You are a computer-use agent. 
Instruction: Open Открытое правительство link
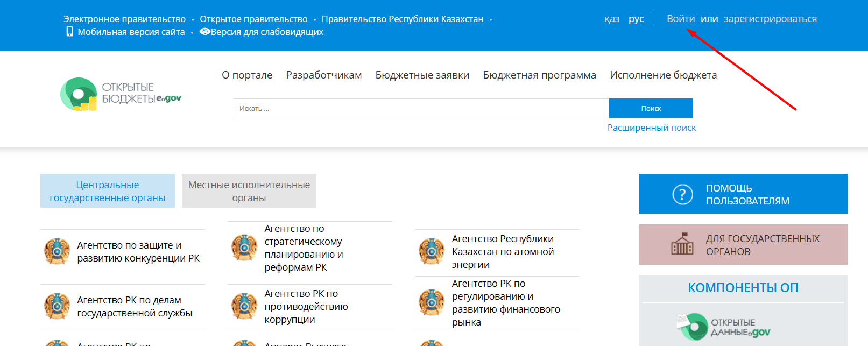pyautogui.click(x=253, y=19)
